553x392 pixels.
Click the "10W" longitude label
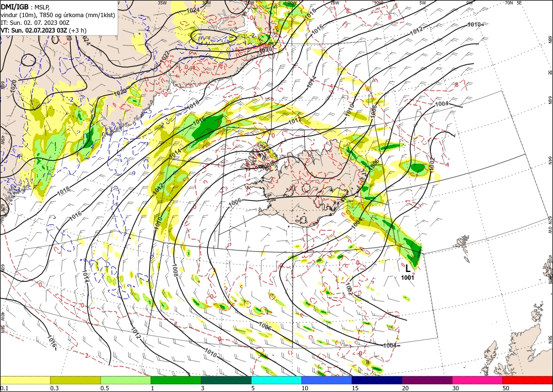[379, 3]
